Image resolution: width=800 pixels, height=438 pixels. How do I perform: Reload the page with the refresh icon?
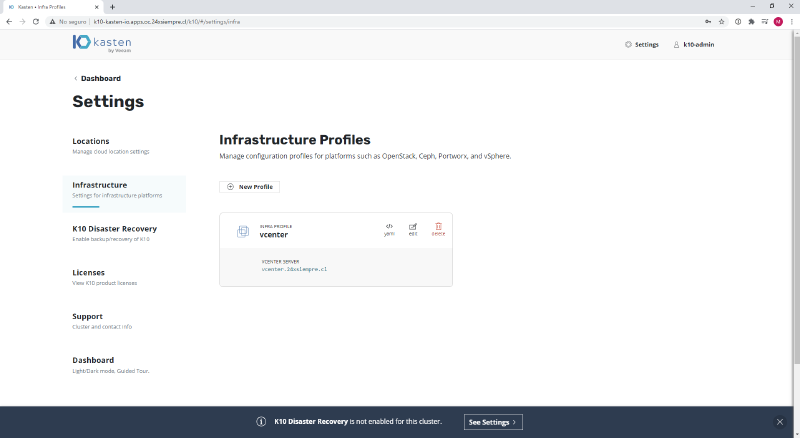pyautogui.click(x=36, y=21)
